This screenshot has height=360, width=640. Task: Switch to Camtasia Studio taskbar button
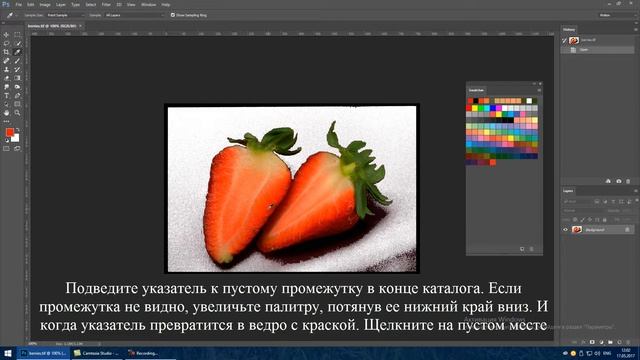(97, 353)
